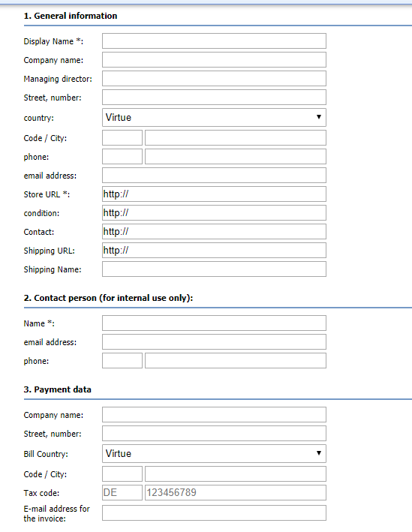The height and width of the screenshot is (532, 412).
Task: Open the country dropdown in General information
Action: 214,117
